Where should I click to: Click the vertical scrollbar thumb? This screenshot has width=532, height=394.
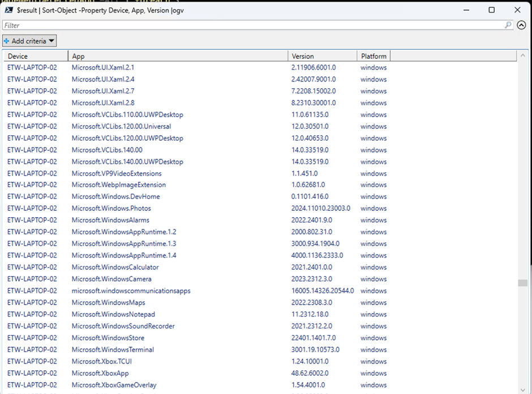pos(523,283)
